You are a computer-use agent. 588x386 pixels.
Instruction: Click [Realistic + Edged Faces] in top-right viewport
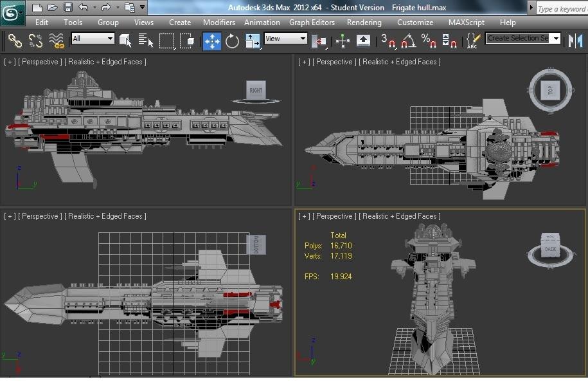[400, 62]
